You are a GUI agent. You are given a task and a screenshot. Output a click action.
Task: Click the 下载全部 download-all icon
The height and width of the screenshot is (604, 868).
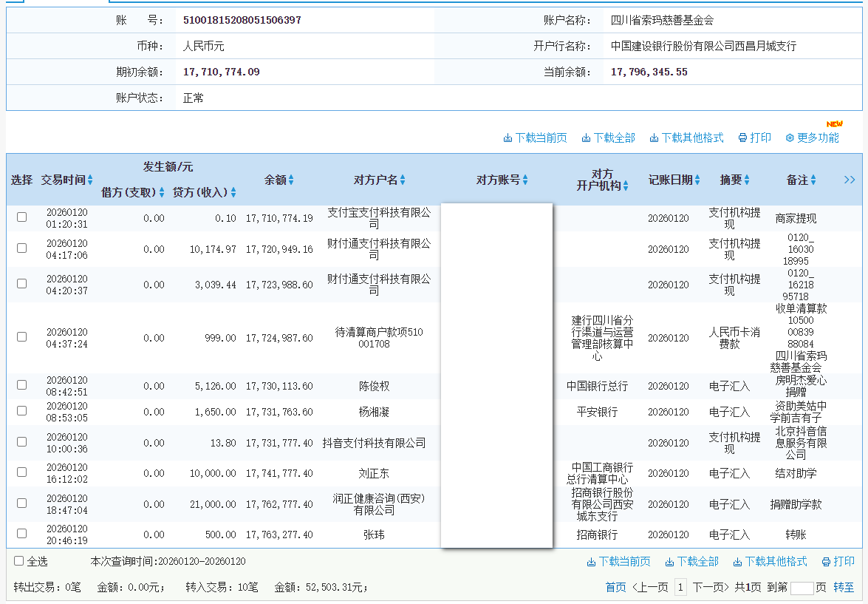coord(609,137)
